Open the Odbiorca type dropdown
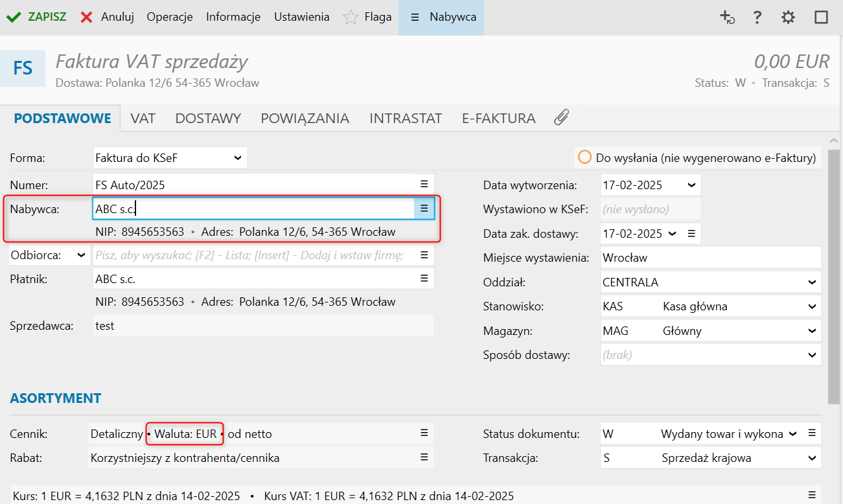Screen dimensions: 843x504 click(81, 255)
